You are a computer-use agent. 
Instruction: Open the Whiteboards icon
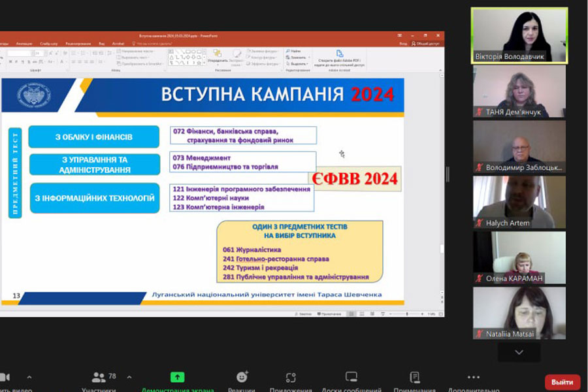(351, 376)
